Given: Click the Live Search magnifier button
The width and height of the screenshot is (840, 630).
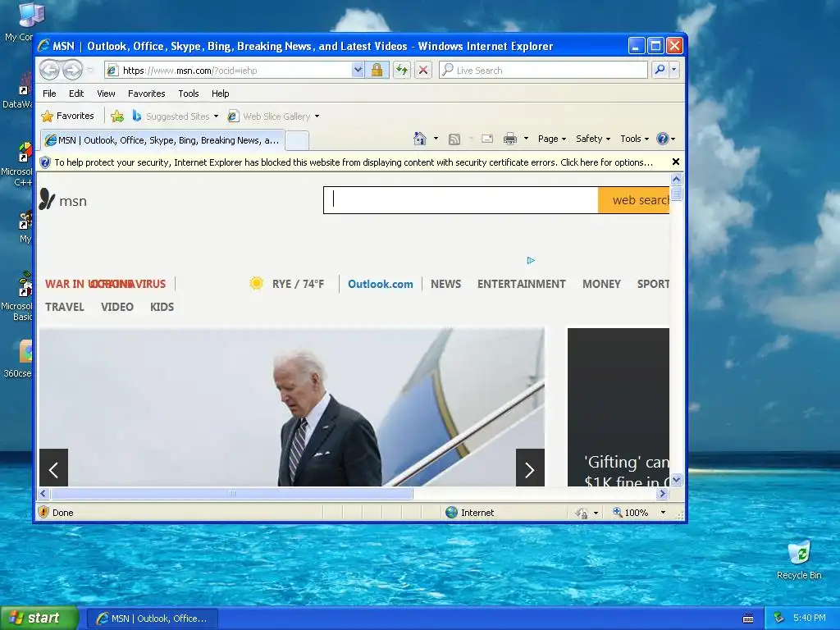Looking at the screenshot, I should tap(660, 71).
